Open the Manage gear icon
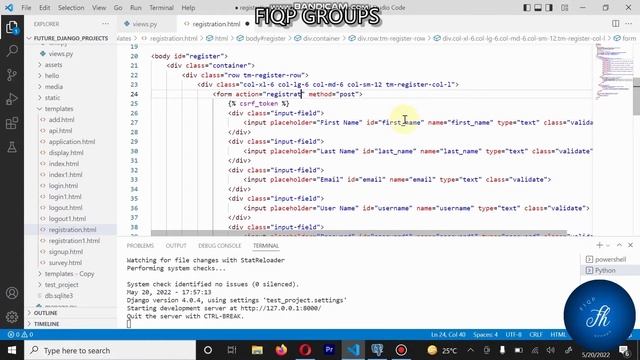The height and width of the screenshot is (360, 640). pos(12,316)
